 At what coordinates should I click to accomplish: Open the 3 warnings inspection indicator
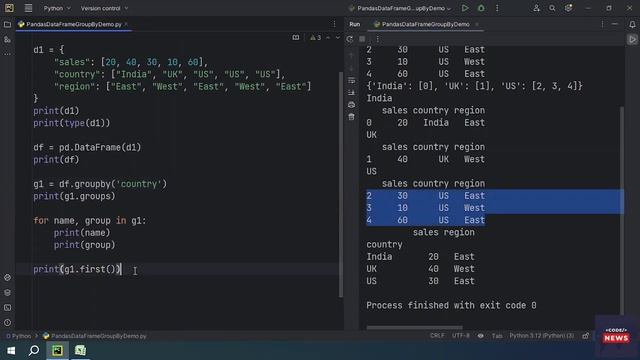point(315,38)
